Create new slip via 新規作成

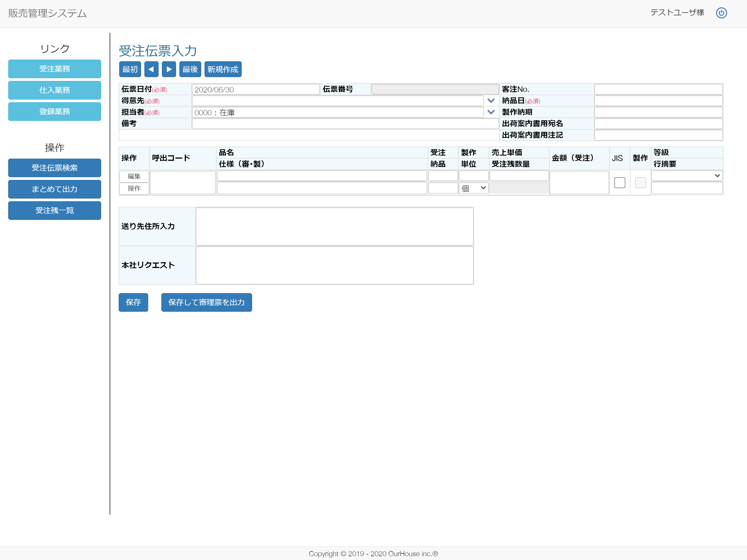point(223,69)
